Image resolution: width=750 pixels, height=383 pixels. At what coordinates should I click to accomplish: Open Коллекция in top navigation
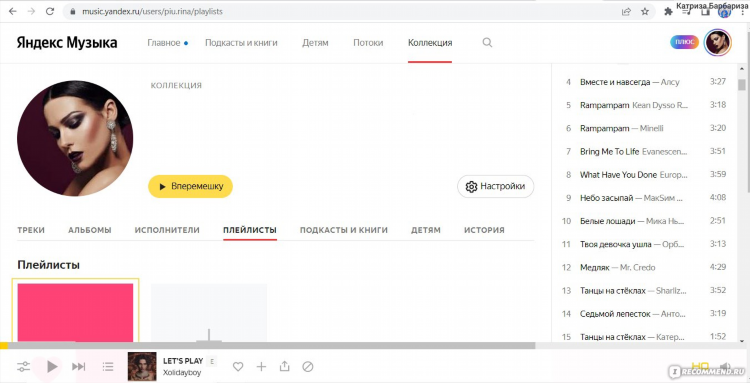click(430, 43)
